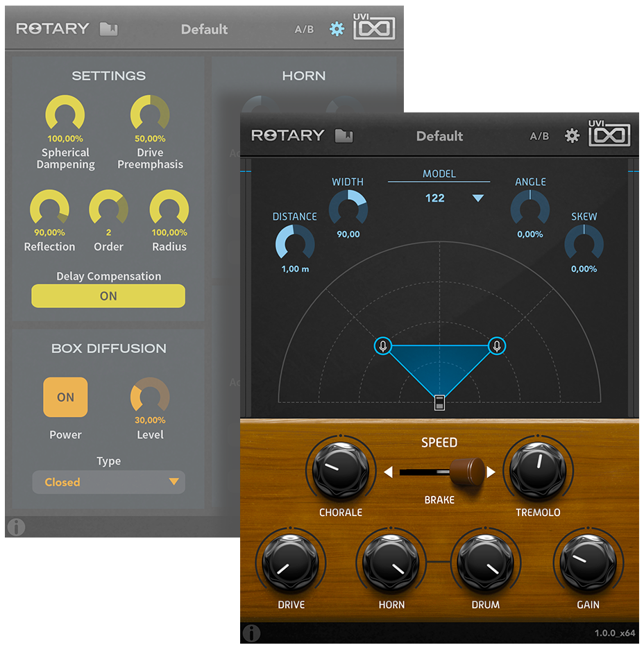Click the preset folder icon in the back settings window
This screenshot has height=652, width=644.
(x=108, y=29)
